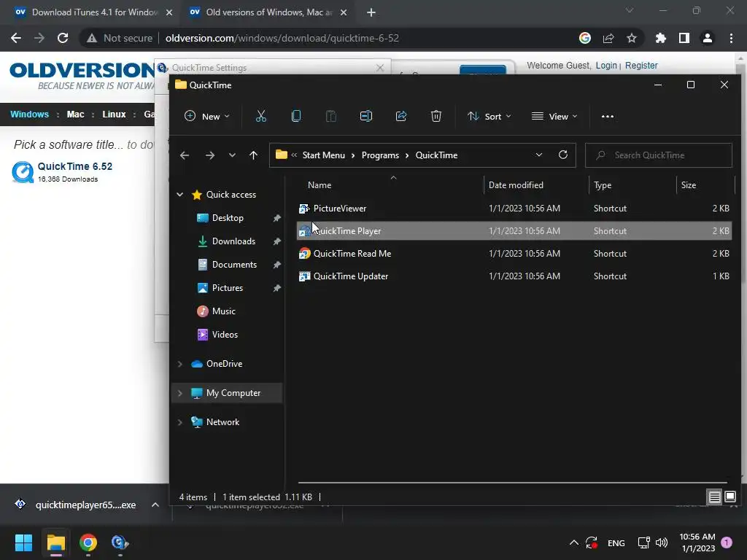This screenshot has width=747, height=560.
Task: Click Chrome address bar URL
Action: (282, 38)
